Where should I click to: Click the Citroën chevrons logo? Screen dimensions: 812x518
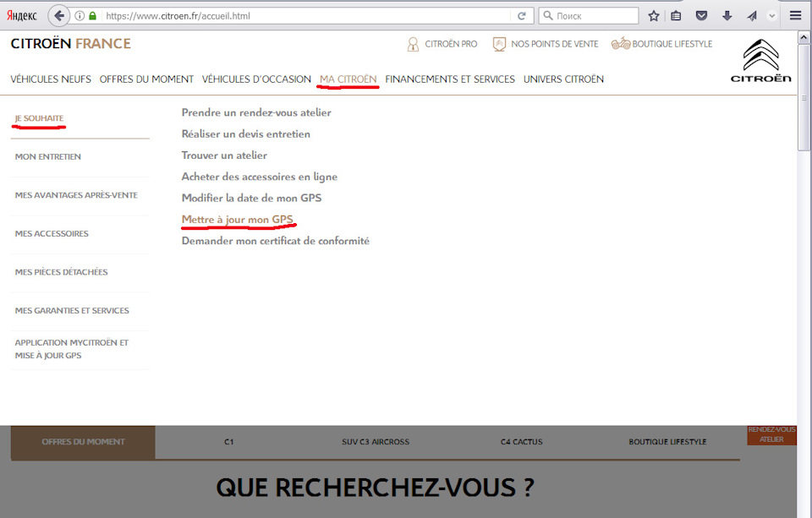(x=760, y=61)
